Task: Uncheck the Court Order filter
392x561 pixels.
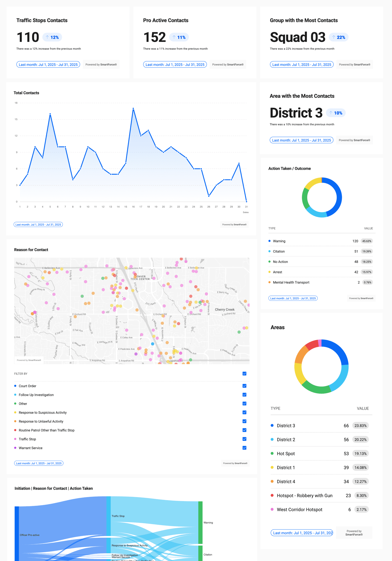Action: (244, 386)
